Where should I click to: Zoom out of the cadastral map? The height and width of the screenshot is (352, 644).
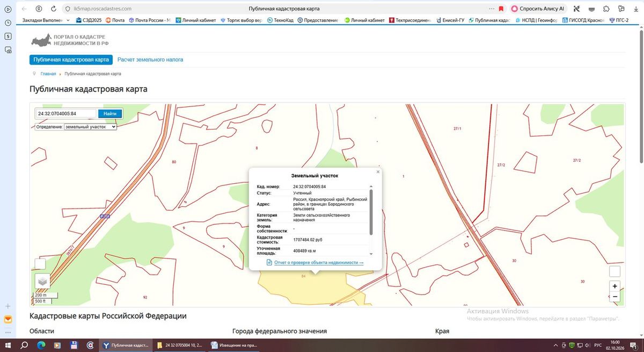tap(615, 297)
